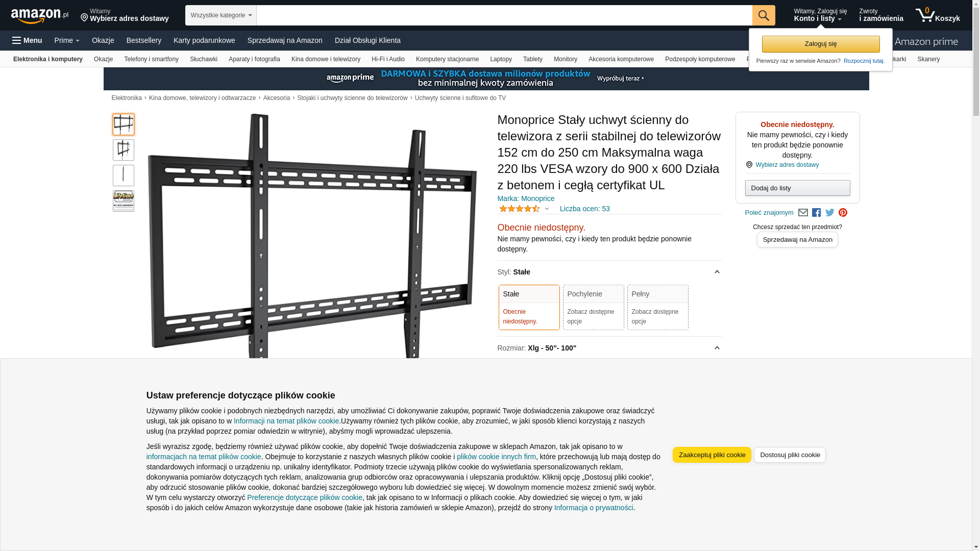Open Wszystkie kategorie search dropdown
980x551 pixels.
click(220, 15)
